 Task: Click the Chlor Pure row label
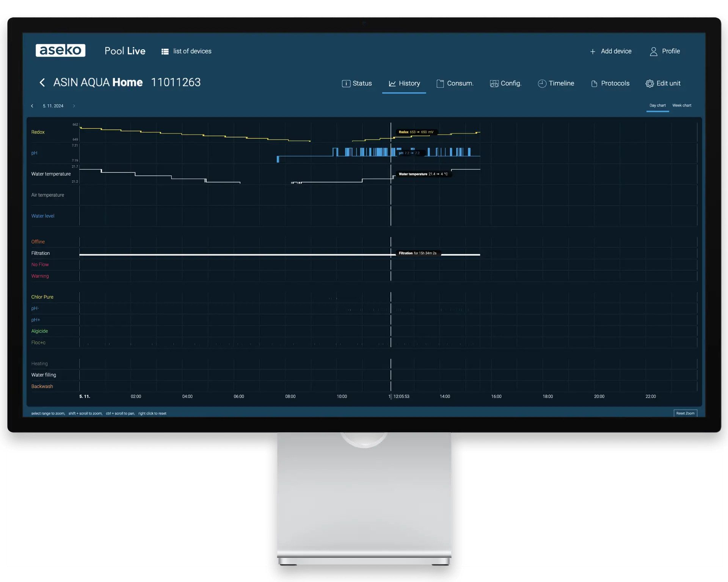42,297
